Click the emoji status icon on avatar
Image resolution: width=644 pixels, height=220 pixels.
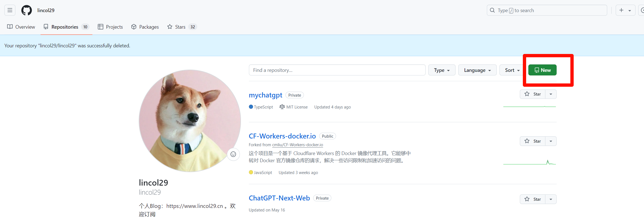pos(233,154)
